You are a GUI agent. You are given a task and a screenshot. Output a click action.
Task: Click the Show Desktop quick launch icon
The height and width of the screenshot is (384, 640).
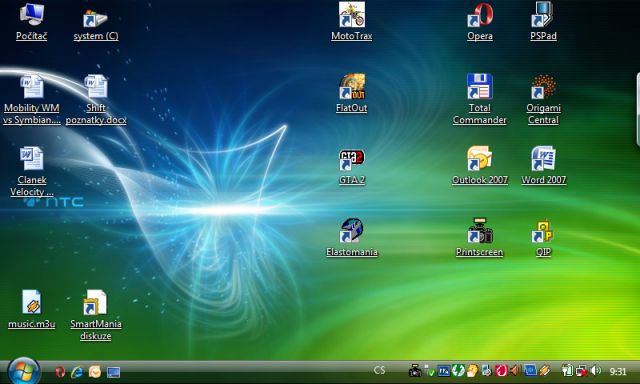(x=113, y=372)
